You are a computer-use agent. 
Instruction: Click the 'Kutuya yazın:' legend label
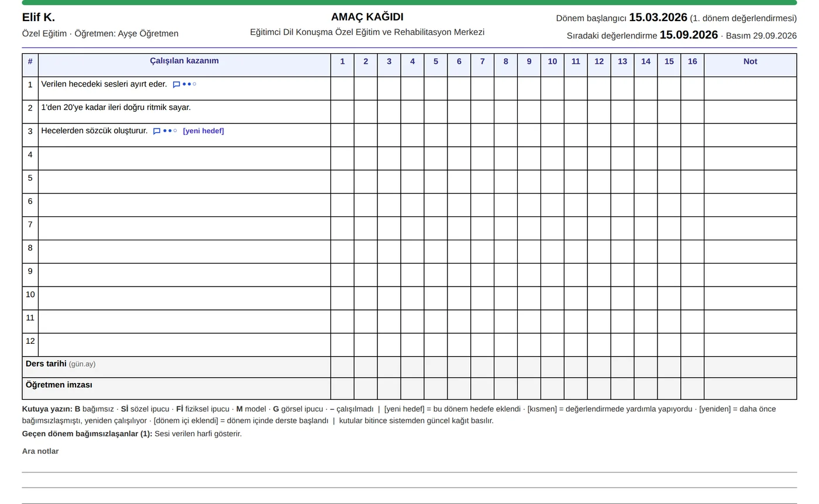click(47, 409)
